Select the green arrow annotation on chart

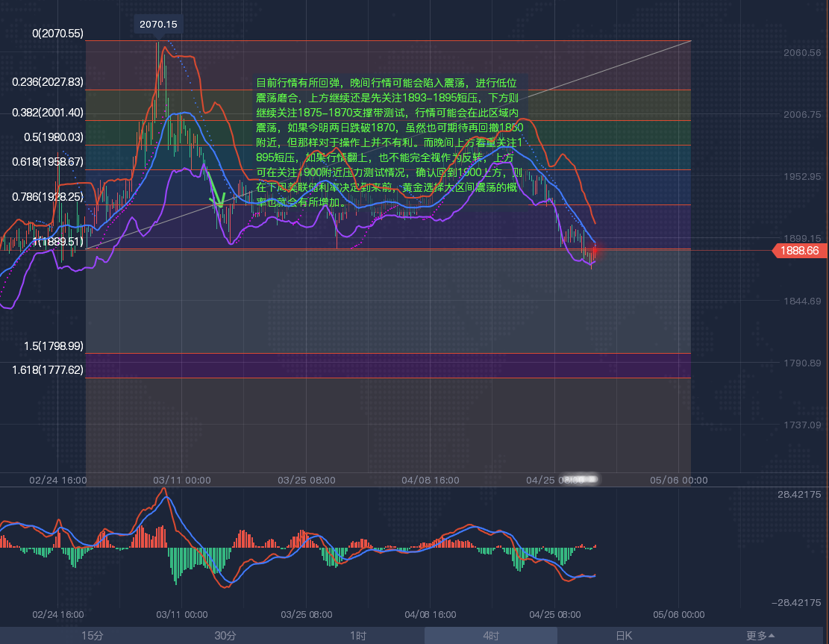point(217,191)
